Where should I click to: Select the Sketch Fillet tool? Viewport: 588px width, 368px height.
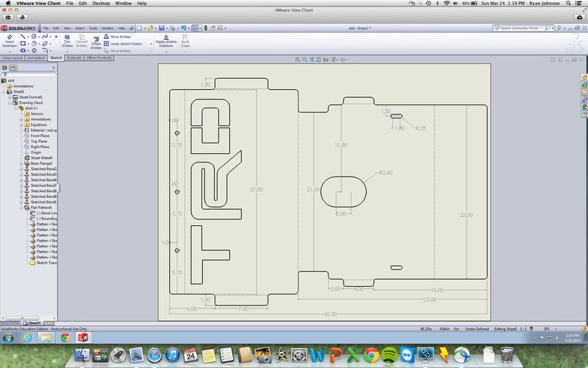tap(45, 50)
